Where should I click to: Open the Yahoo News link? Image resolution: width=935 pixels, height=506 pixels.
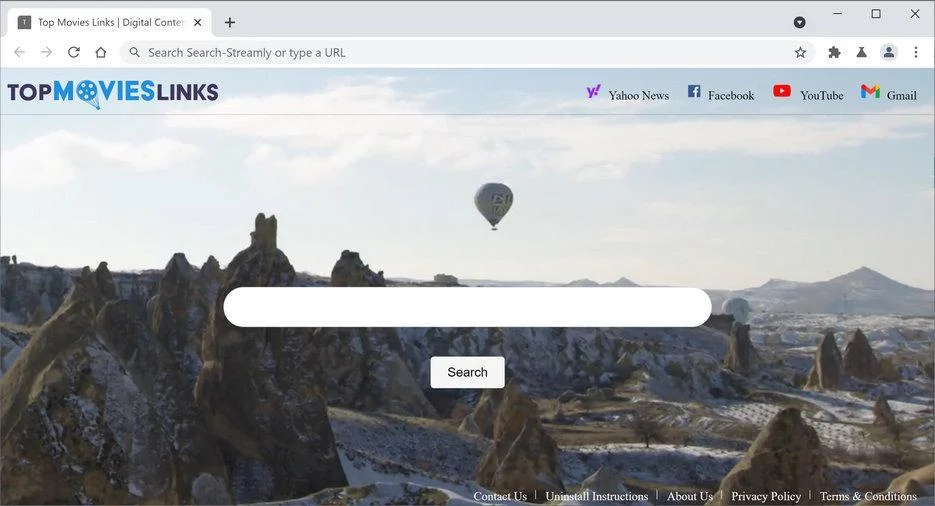(639, 95)
